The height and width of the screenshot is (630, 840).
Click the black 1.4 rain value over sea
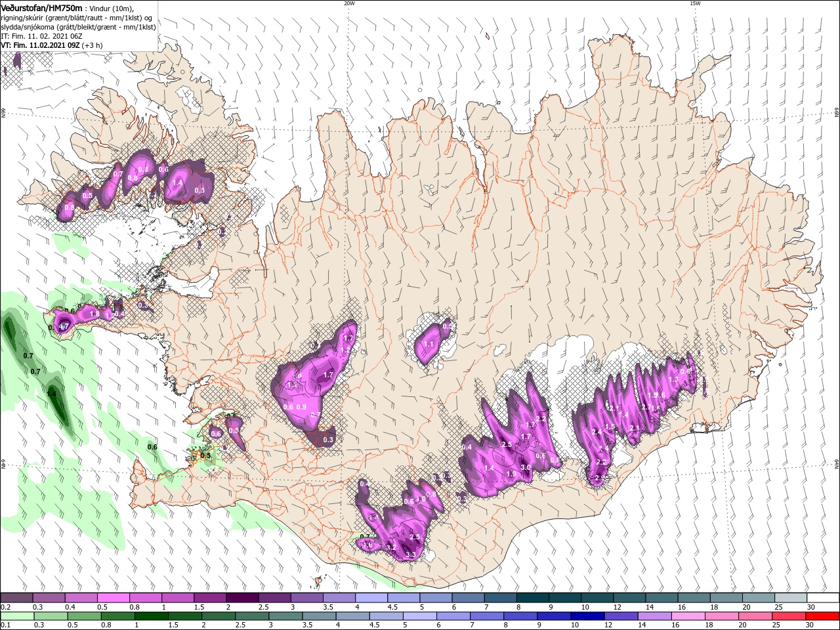(51, 394)
